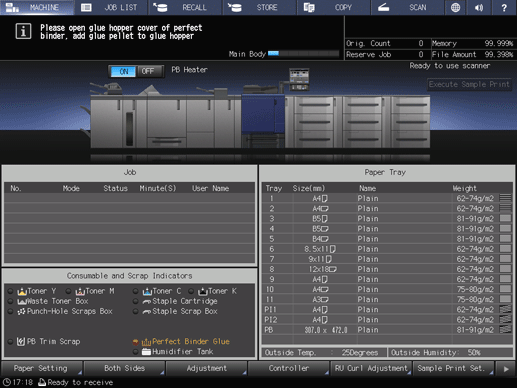This screenshot has width=517, height=388.
Task: Click PB tray paper level indicator
Action: point(505,330)
